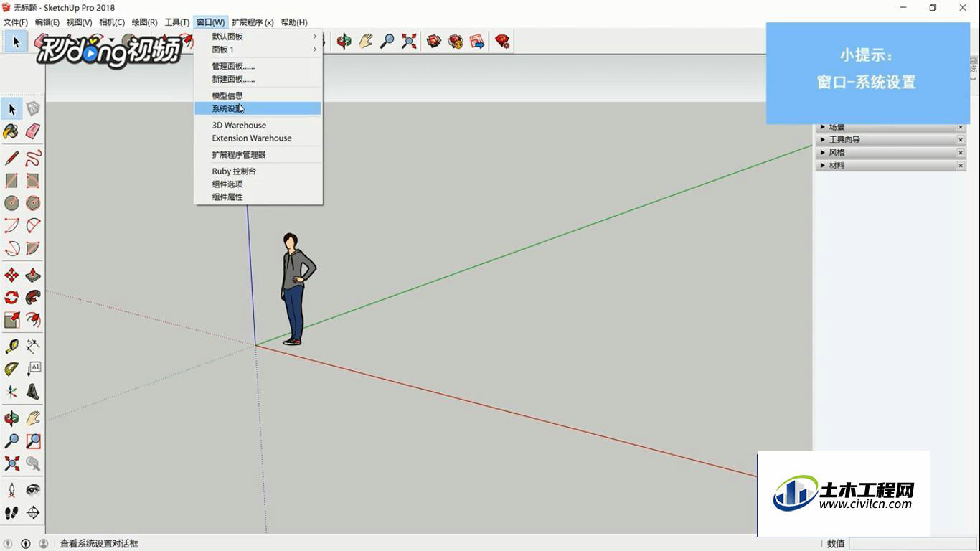Viewport: 980px width, 551px height.
Task: Activate the Push/Pull tool
Action: [33, 275]
